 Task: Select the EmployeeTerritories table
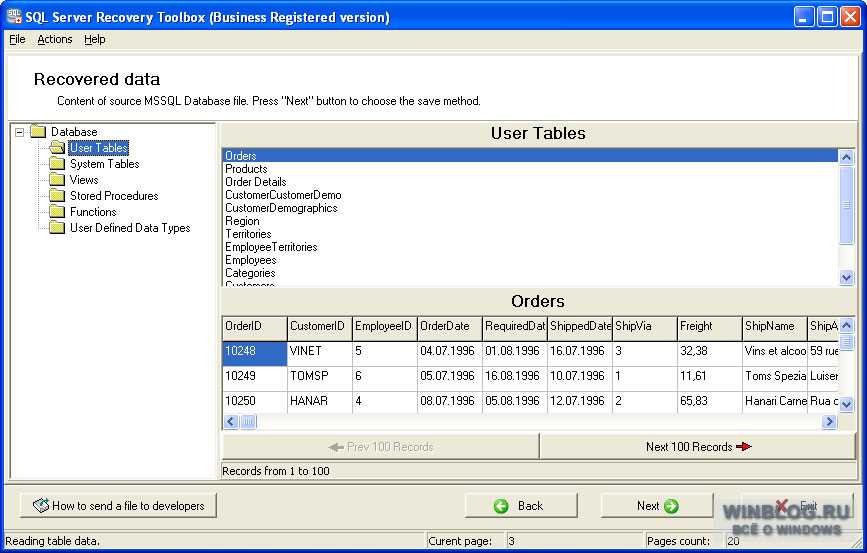[x=530, y=247]
